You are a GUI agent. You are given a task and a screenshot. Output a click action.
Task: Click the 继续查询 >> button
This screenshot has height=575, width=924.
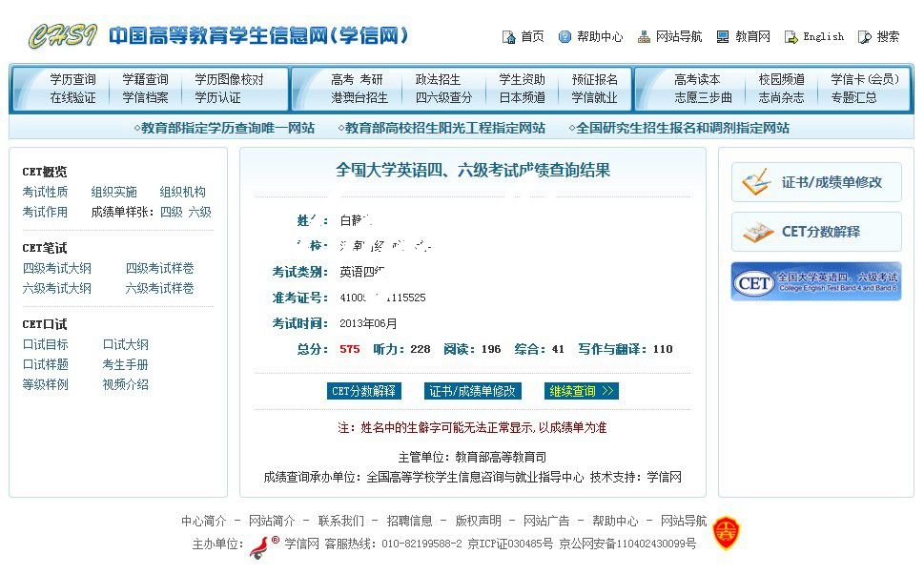pyautogui.click(x=582, y=391)
